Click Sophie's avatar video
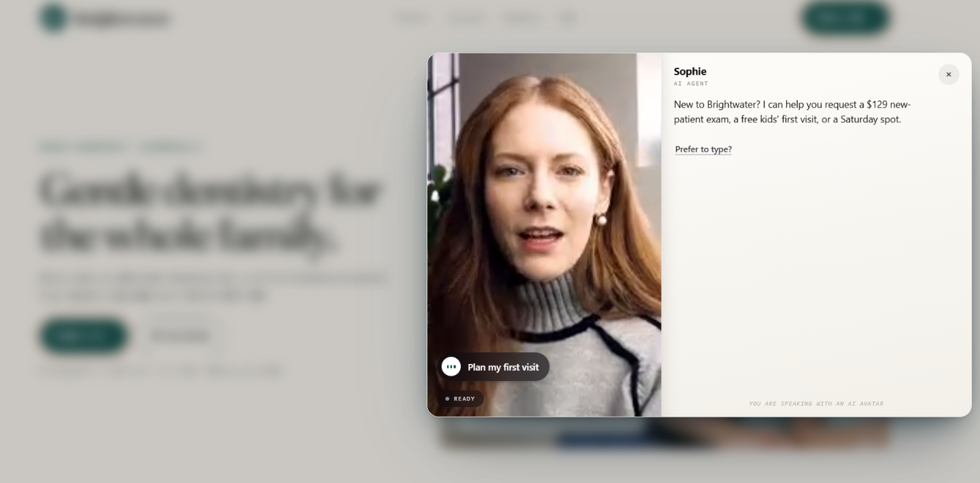 click(x=544, y=235)
